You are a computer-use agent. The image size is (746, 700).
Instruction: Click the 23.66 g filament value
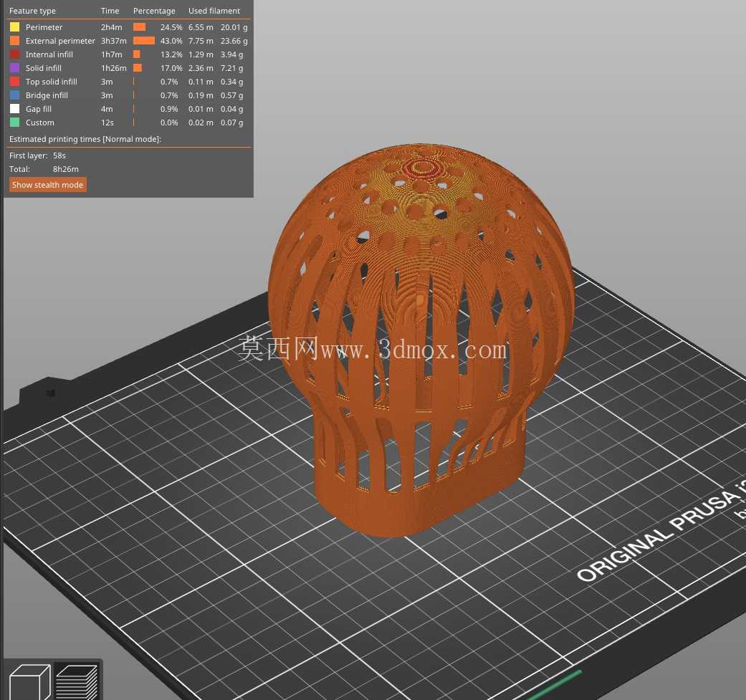[x=234, y=41]
